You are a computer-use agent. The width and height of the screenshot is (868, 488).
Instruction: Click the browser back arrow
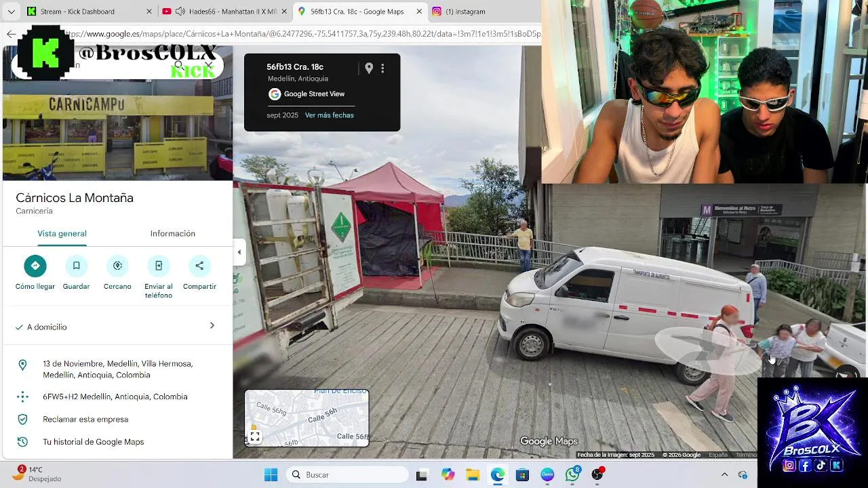pos(11,34)
